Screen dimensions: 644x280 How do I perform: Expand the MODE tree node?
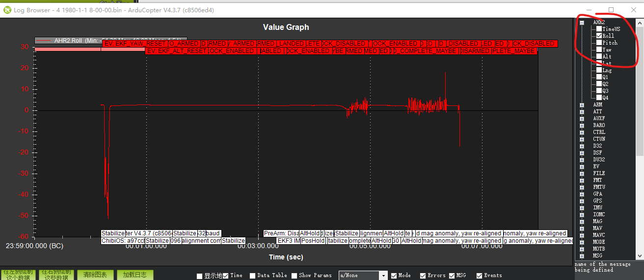coord(582,242)
